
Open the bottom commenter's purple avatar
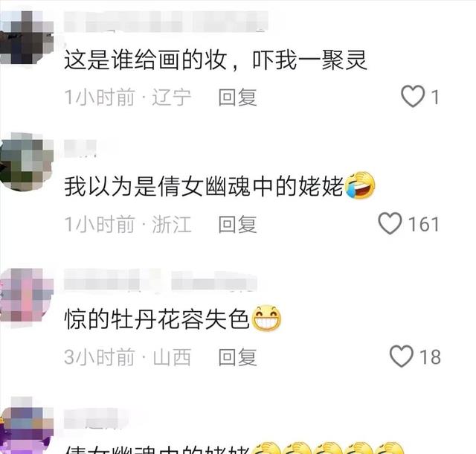27,426
